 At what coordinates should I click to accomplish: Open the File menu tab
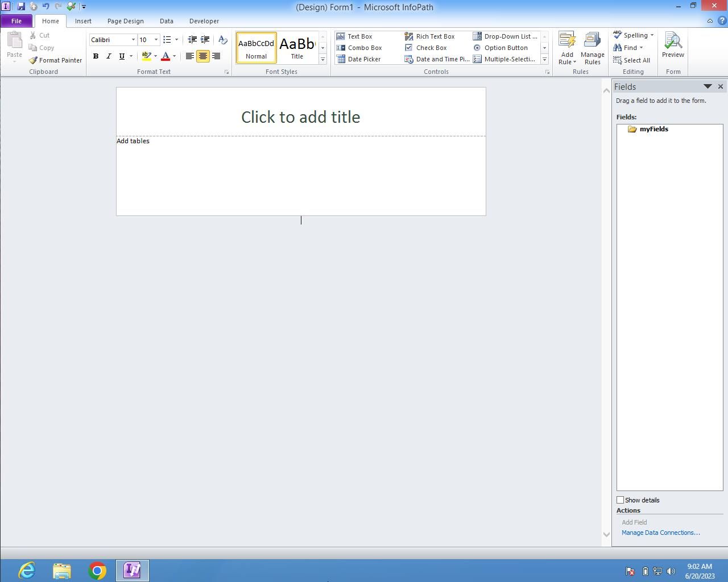tap(16, 21)
